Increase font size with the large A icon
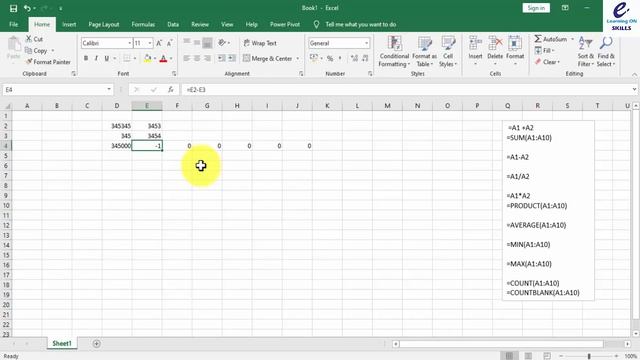This screenshot has width=640, height=360. pos(159,43)
